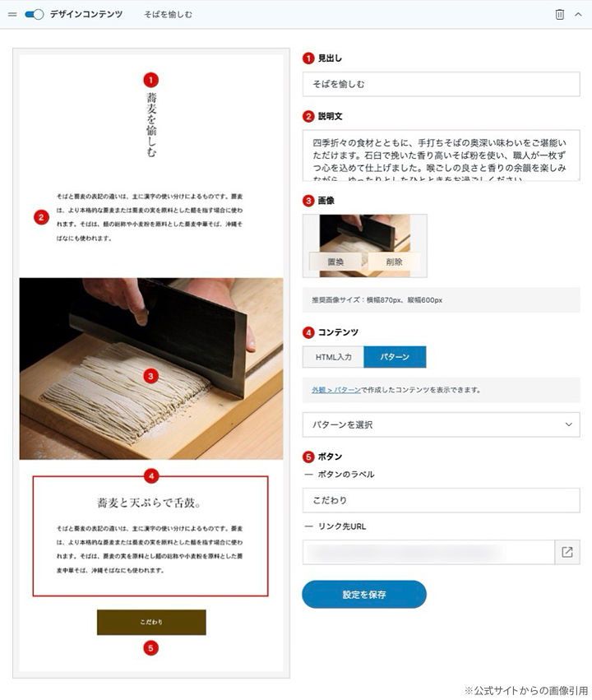Grab the drag handle icon beside the toggle

pyautogui.click(x=12, y=14)
